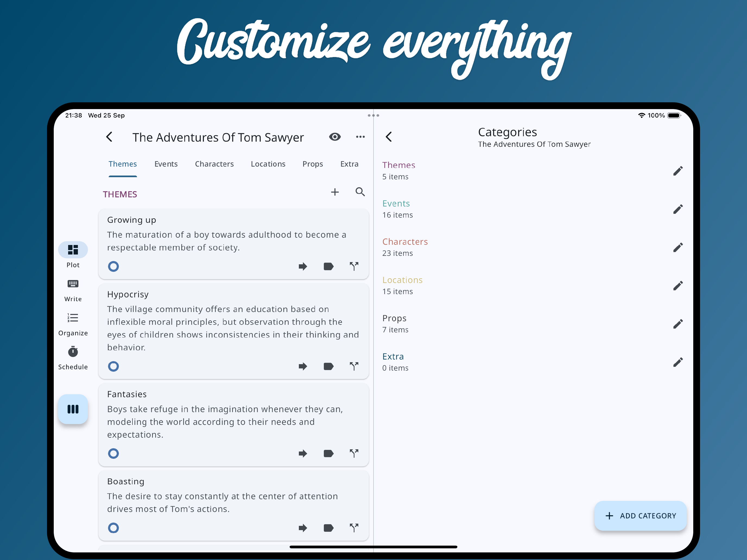Screen dimensions: 747x560
Task: Click the arrow icon on Hypocrisy card
Action: click(303, 366)
